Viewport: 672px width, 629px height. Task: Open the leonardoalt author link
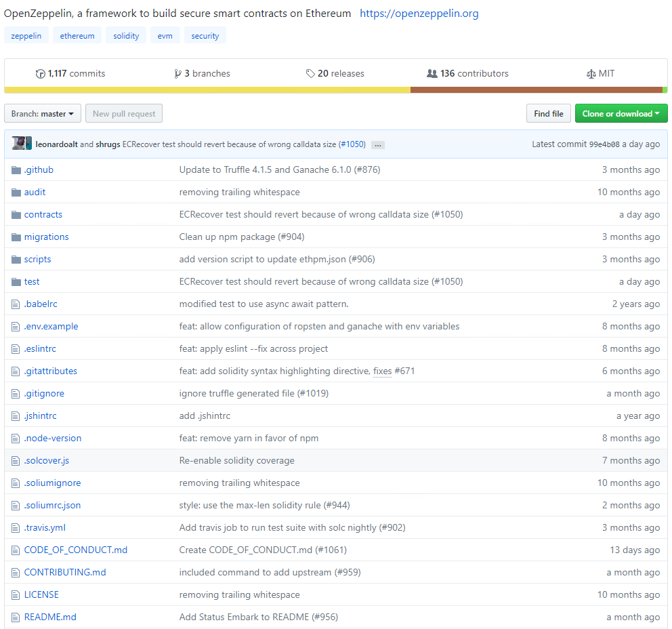pos(57,144)
